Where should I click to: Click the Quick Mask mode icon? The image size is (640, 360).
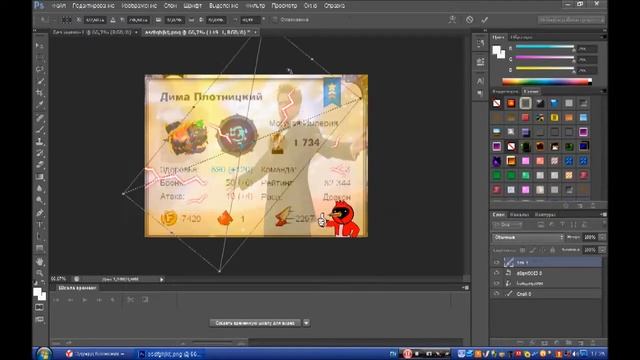40,307
